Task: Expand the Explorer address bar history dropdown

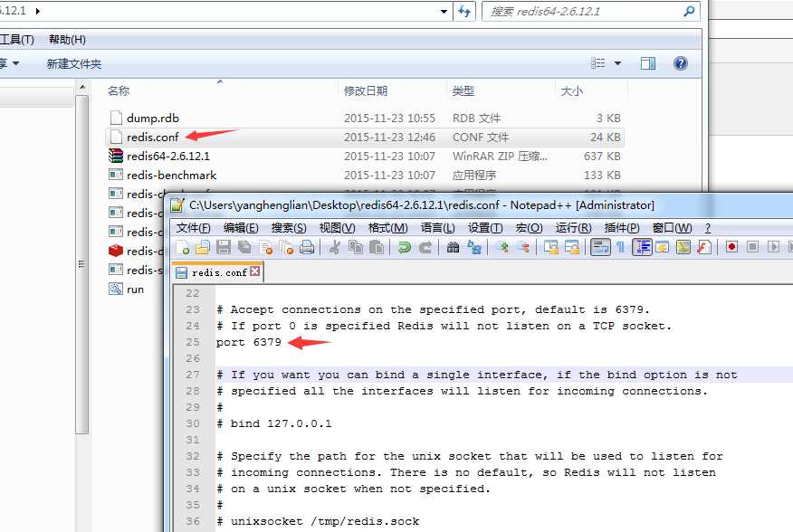Action: click(444, 11)
